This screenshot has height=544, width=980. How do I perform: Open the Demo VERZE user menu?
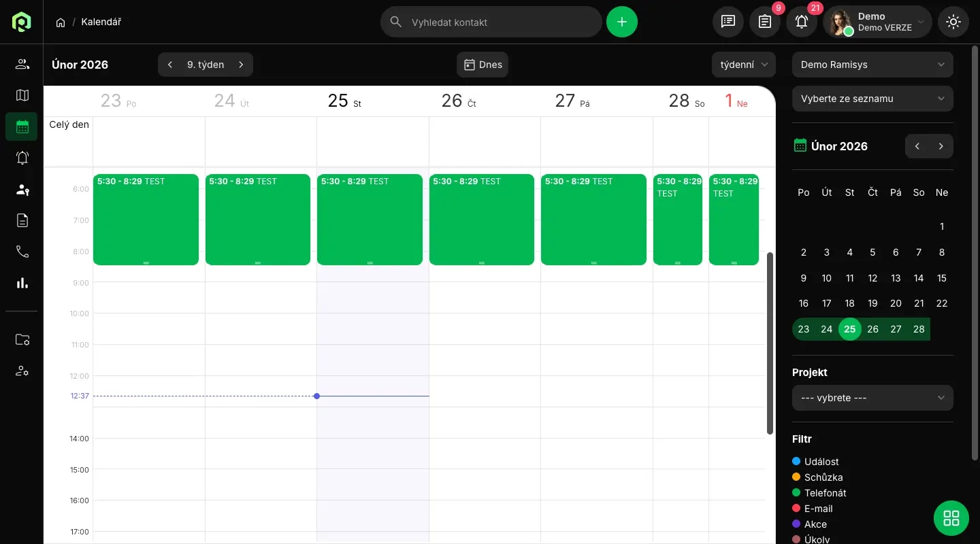coord(878,22)
